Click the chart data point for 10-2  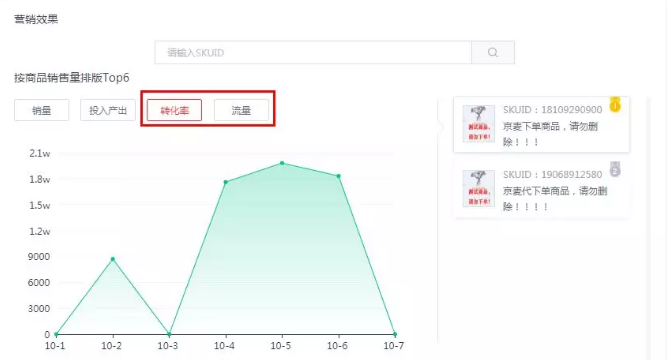pyautogui.click(x=113, y=259)
